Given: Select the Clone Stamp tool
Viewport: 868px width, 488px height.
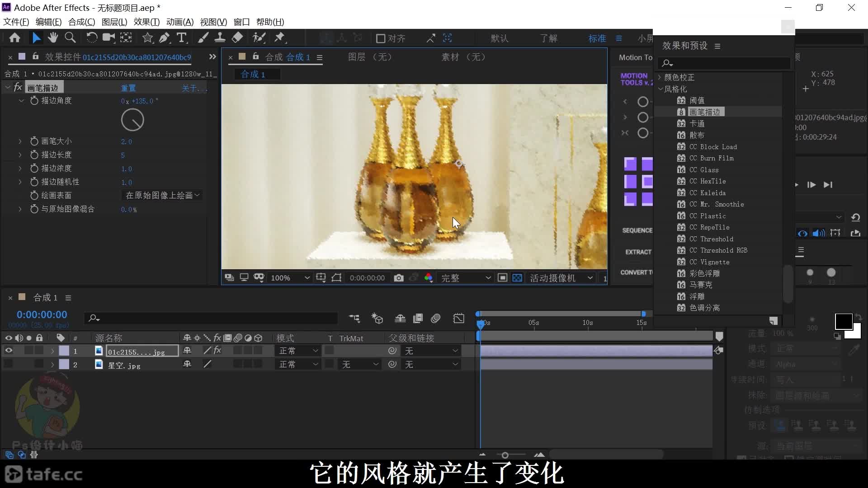Looking at the screenshot, I should click(x=220, y=38).
